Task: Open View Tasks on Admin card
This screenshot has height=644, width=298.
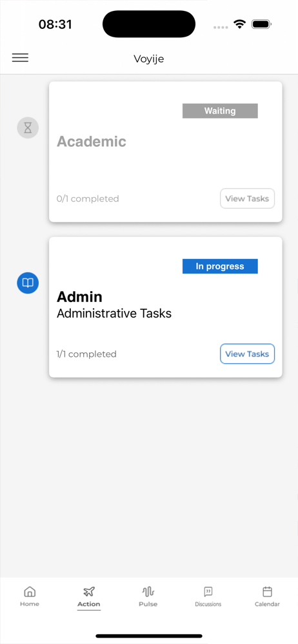Action: [x=247, y=354]
